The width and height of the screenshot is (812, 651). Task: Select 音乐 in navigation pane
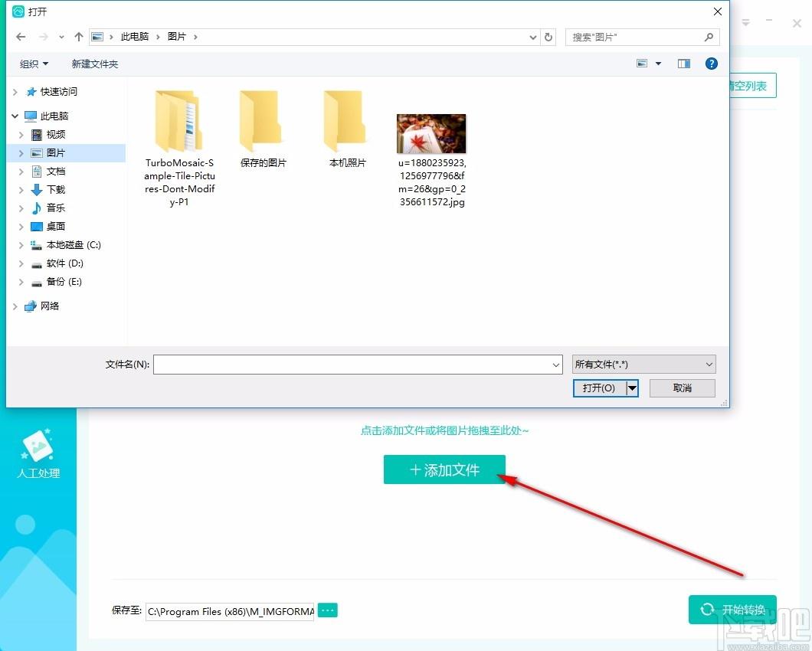[55, 208]
